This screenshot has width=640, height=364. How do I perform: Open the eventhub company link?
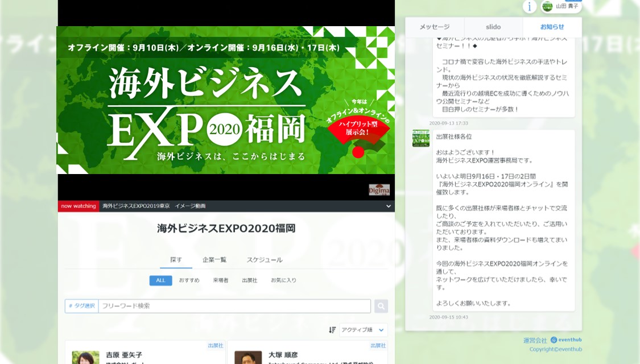click(x=565, y=340)
